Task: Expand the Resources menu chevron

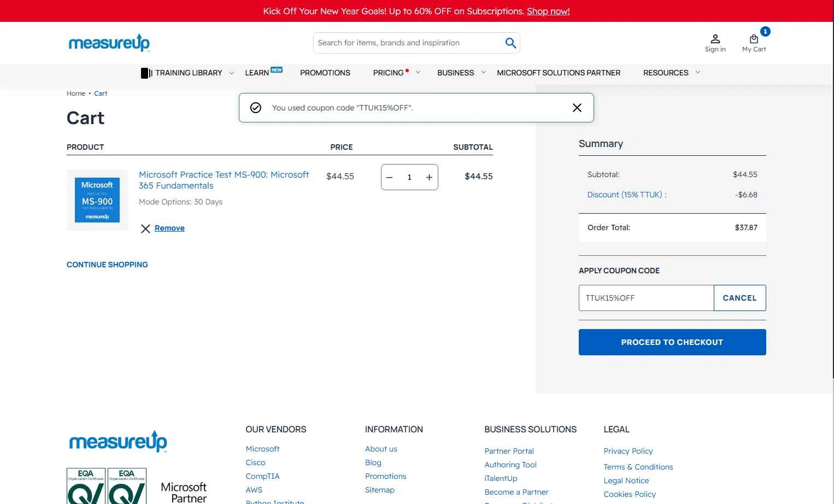Action: [x=698, y=72]
